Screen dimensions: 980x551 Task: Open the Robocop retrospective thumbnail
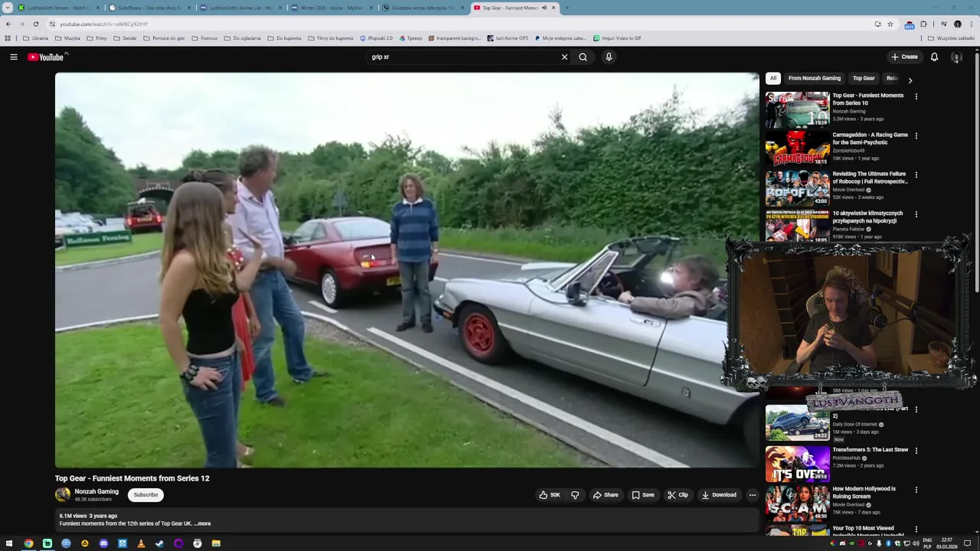point(797,187)
